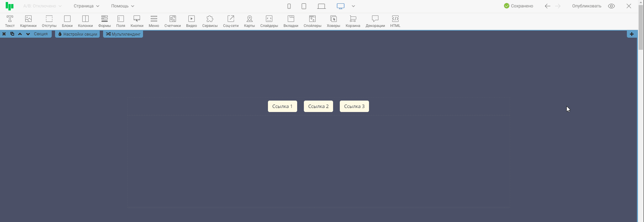Screen dimensions: 644x222
Task: Open the Помощь menu
Action: click(x=123, y=6)
